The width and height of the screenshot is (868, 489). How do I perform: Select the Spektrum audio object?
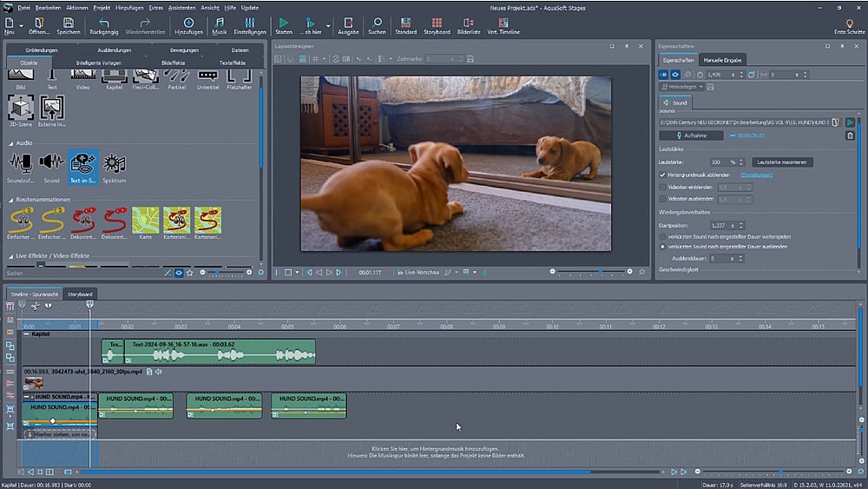coord(115,164)
